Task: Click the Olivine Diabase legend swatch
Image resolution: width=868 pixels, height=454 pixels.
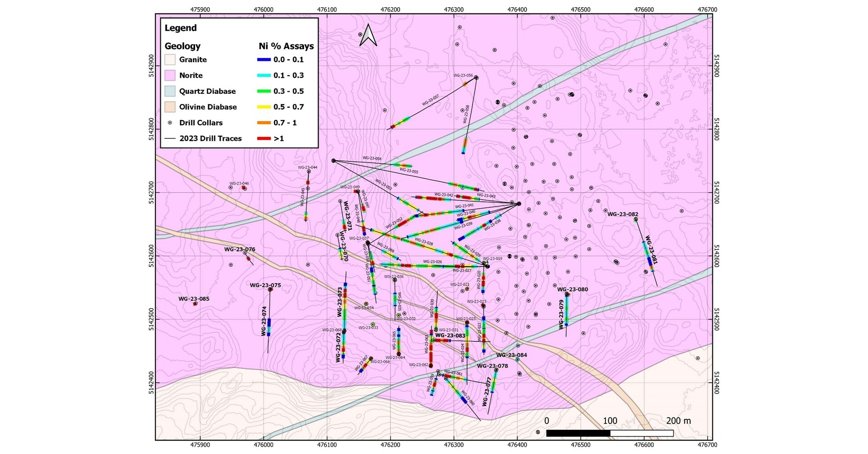Action: 170,107
